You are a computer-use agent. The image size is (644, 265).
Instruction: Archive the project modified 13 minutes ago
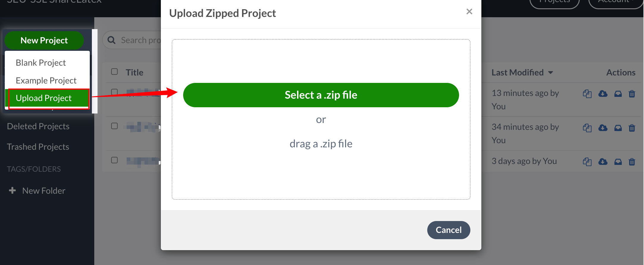click(x=618, y=94)
